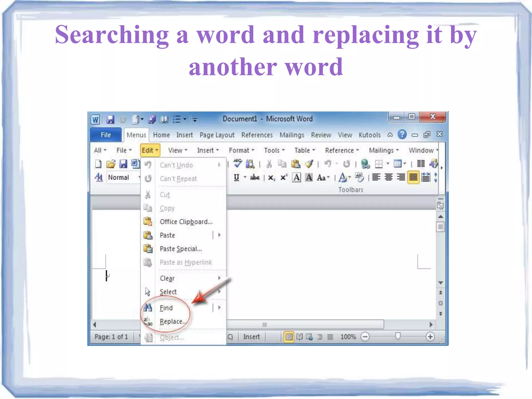
Task: Click the Format Painter brush icon
Action: click(309, 164)
